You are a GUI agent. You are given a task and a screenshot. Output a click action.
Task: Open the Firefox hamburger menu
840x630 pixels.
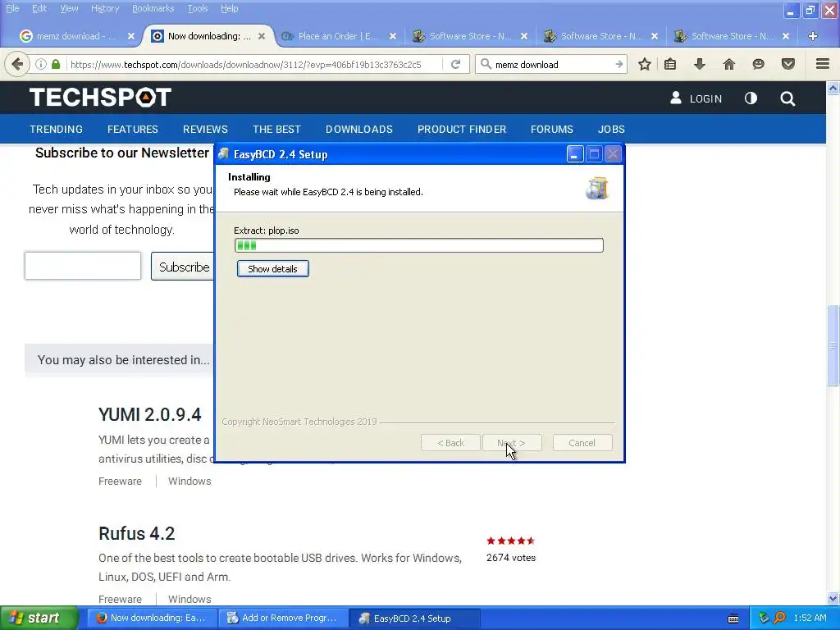823,64
